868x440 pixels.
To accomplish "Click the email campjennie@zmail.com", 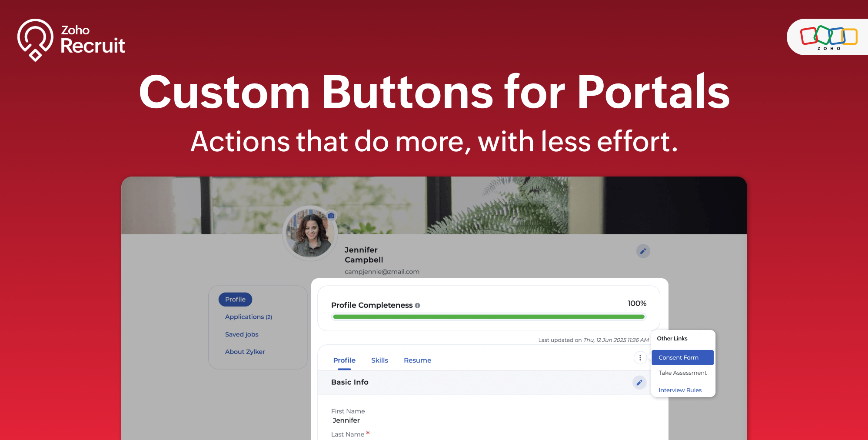I will [382, 272].
